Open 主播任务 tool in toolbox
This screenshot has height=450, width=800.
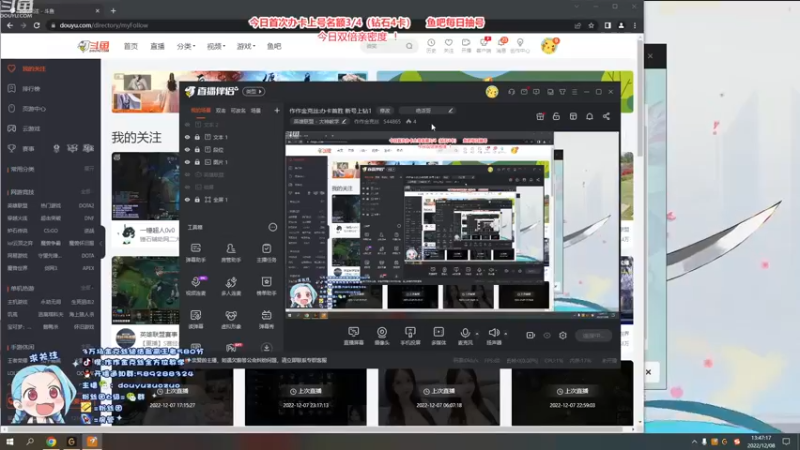266,253
